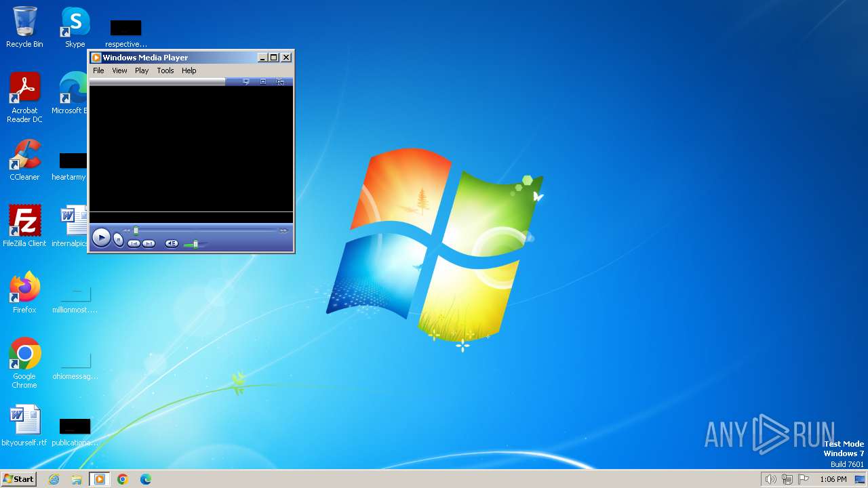Click the rewind arrows on seek bar
868x488 pixels.
126,230
